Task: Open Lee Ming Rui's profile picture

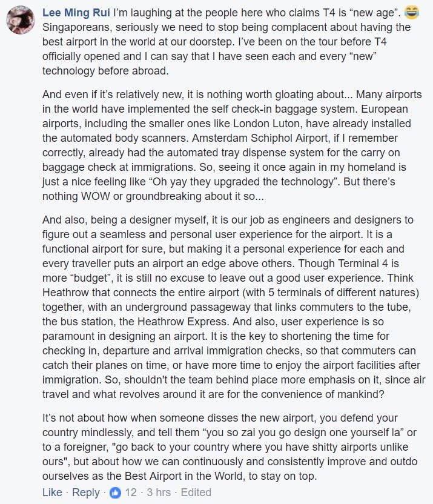Action: [x=21, y=22]
